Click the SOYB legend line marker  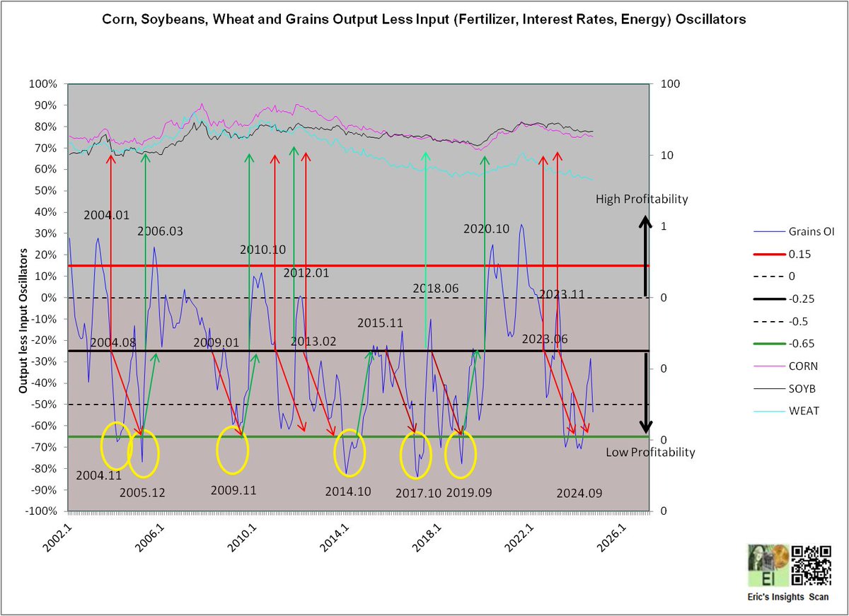tap(768, 388)
